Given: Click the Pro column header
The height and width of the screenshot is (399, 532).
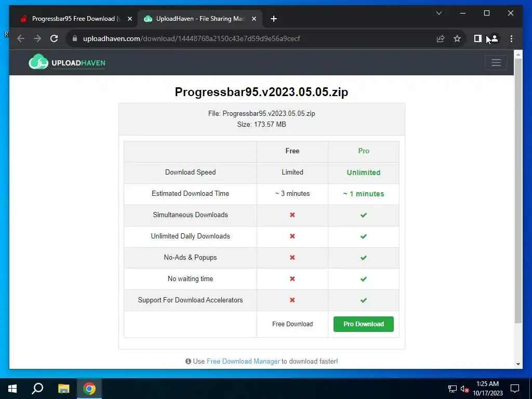Looking at the screenshot, I should [364, 151].
